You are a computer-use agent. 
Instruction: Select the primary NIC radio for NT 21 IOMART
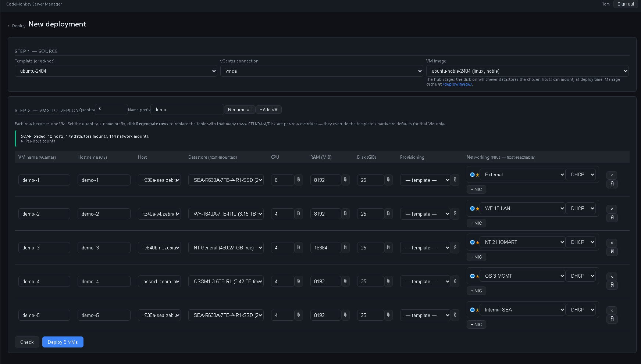pyautogui.click(x=472, y=242)
